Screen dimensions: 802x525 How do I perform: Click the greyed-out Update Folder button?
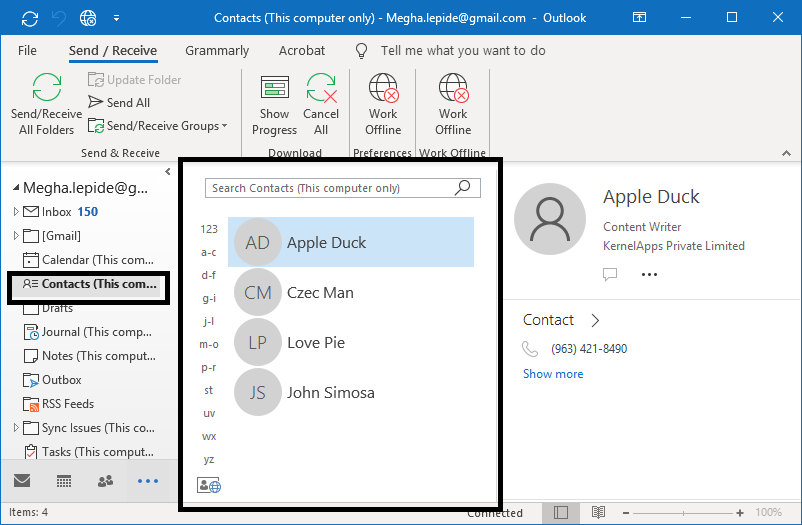pos(135,80)
